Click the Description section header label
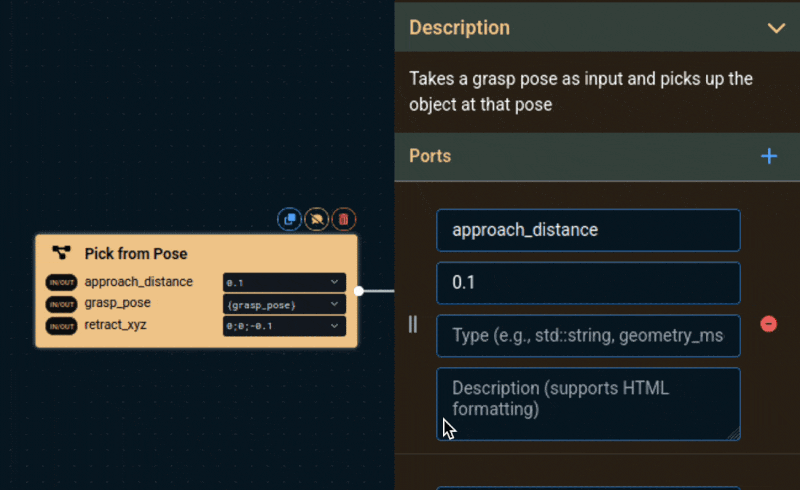 point(459,28)
